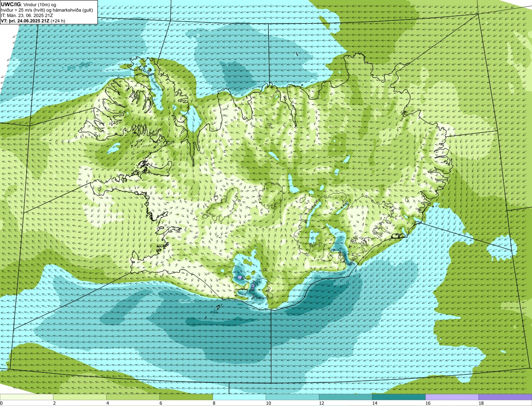Screen dimensions: 532x406
Task: Click the lavender band between 16 and 18
Action: [x=452, y=397]
